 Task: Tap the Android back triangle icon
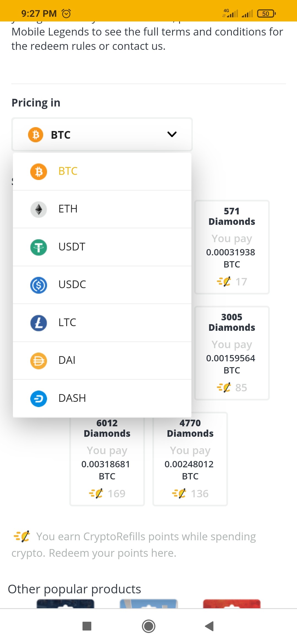tap(210, 626)
